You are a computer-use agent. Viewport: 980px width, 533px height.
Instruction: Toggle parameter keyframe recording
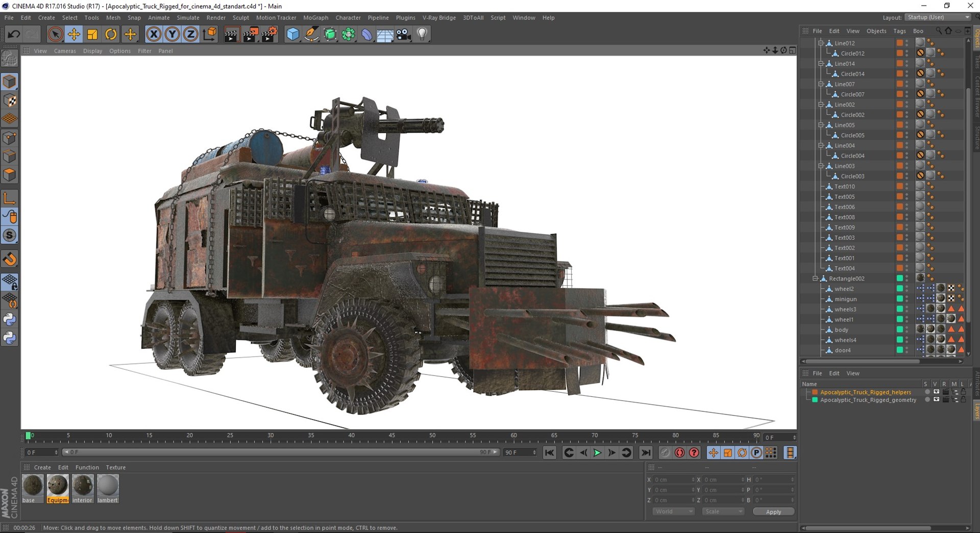(x=756, y=452)
